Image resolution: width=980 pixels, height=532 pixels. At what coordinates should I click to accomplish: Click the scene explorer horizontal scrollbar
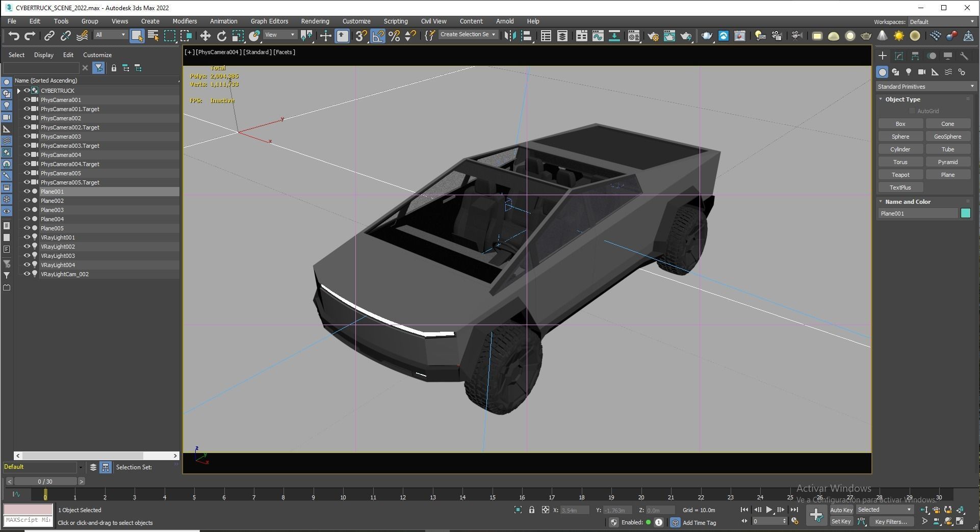97,456
